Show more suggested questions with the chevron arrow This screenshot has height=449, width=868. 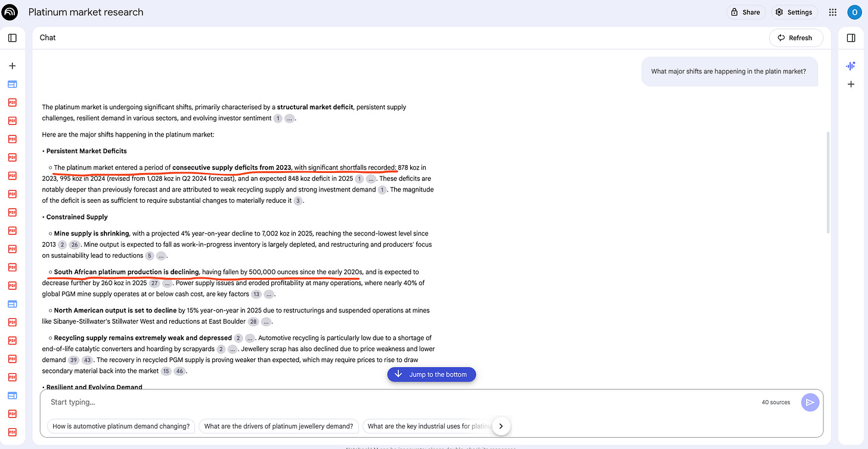(501, 426)
